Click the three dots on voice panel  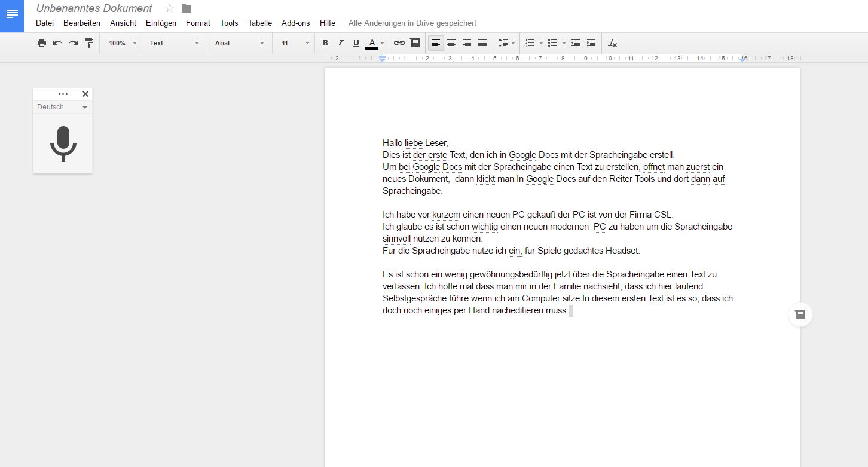point(63,94)
